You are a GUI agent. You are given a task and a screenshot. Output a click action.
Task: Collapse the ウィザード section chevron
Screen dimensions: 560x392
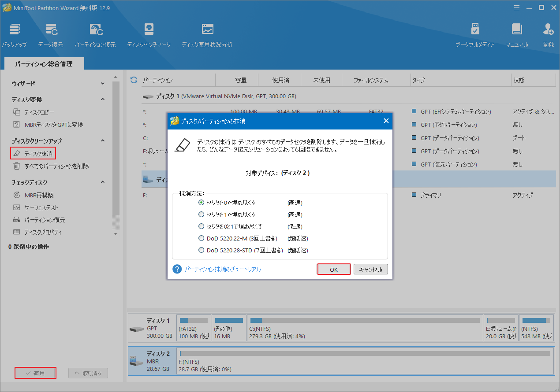(x=103, y=83)
